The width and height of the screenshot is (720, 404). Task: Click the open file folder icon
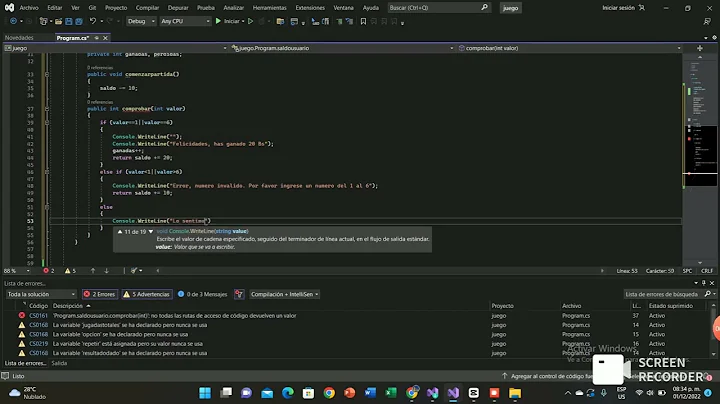click(58, 21)
